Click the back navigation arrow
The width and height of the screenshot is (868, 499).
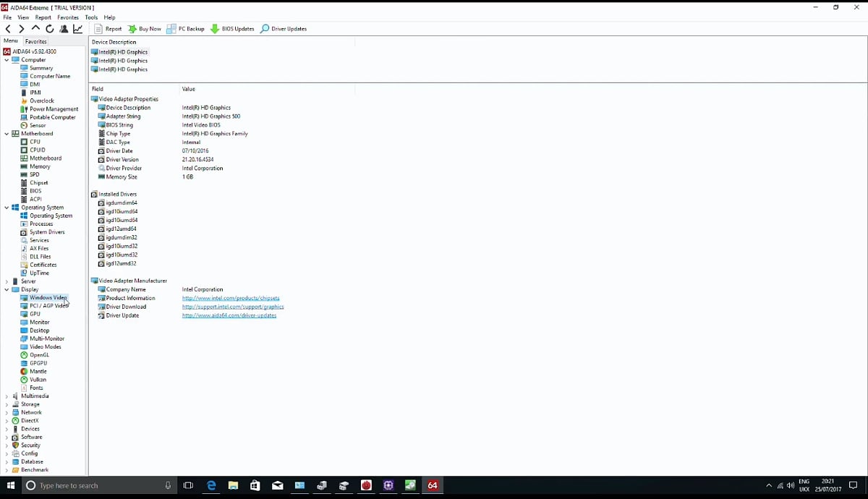[x=7, y=29]
